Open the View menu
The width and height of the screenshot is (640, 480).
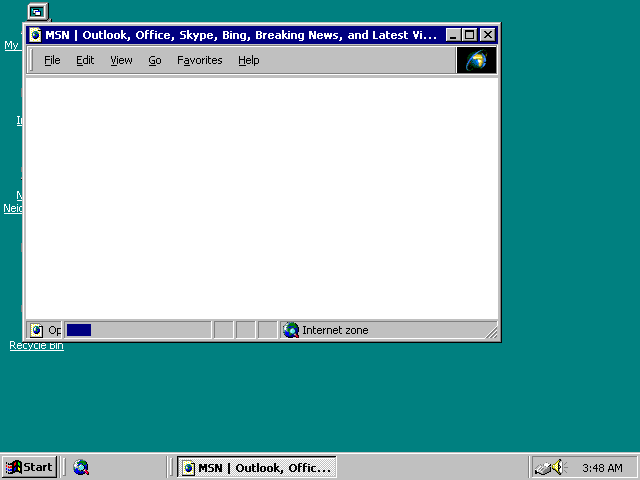coord(121,60)
